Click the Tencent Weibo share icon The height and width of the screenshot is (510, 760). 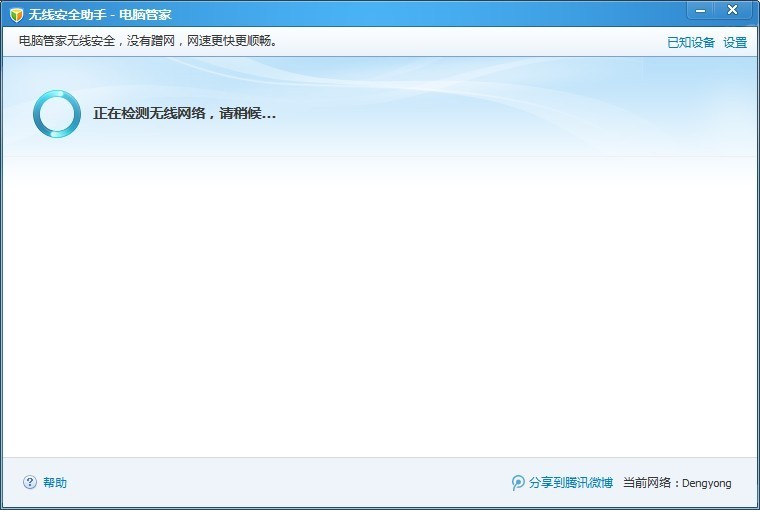pyautogui.click(x=518, y=482)
